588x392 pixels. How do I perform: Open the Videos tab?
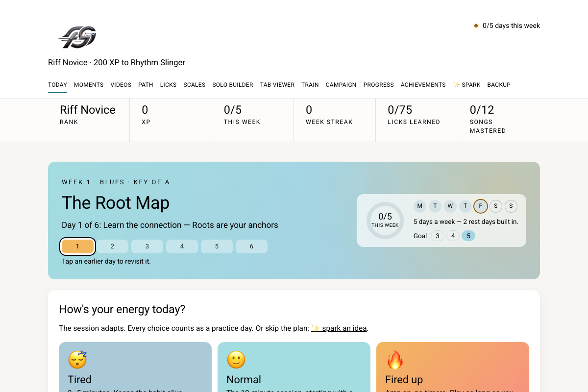pyautogui.click(x=121, y=85)
